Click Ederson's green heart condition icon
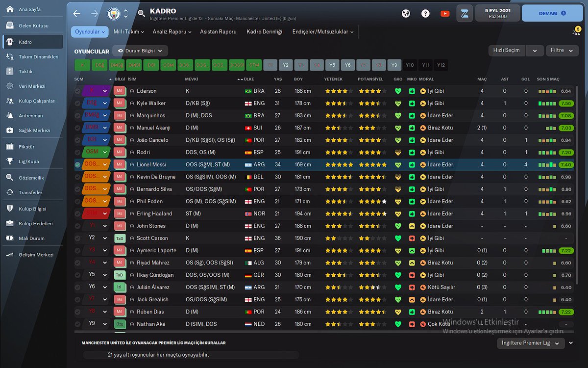The height and width of the screenshot is (368, 588). [398, 91]
